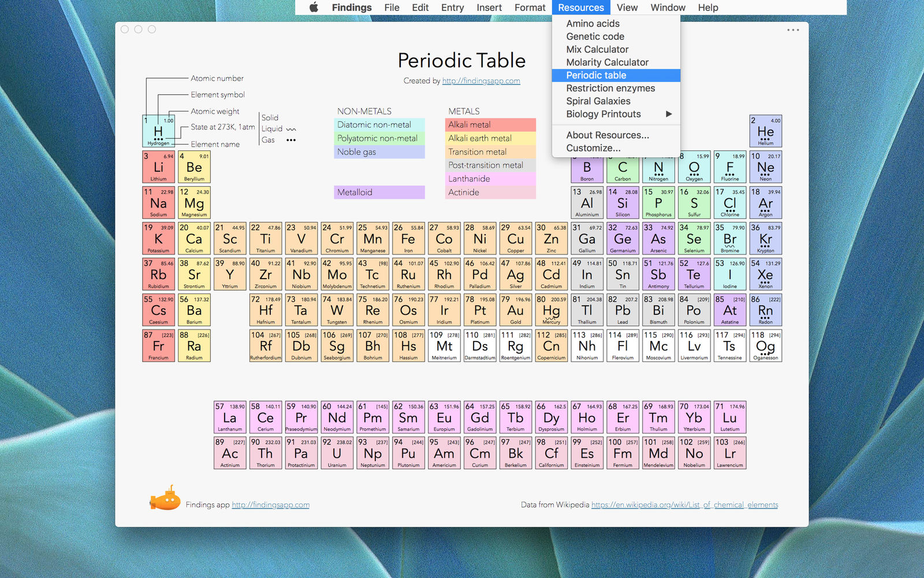
Task: Select Periodic table menu entry
Action: click(616, 75)
